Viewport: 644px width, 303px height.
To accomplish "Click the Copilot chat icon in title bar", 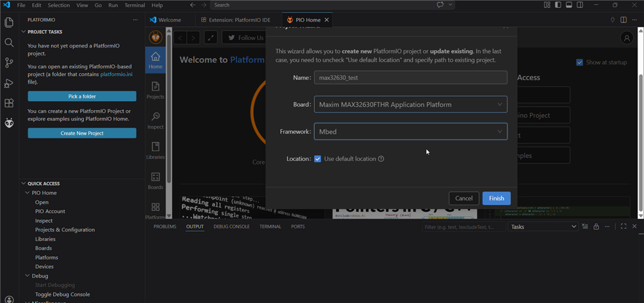I will (x=440, y=5).
